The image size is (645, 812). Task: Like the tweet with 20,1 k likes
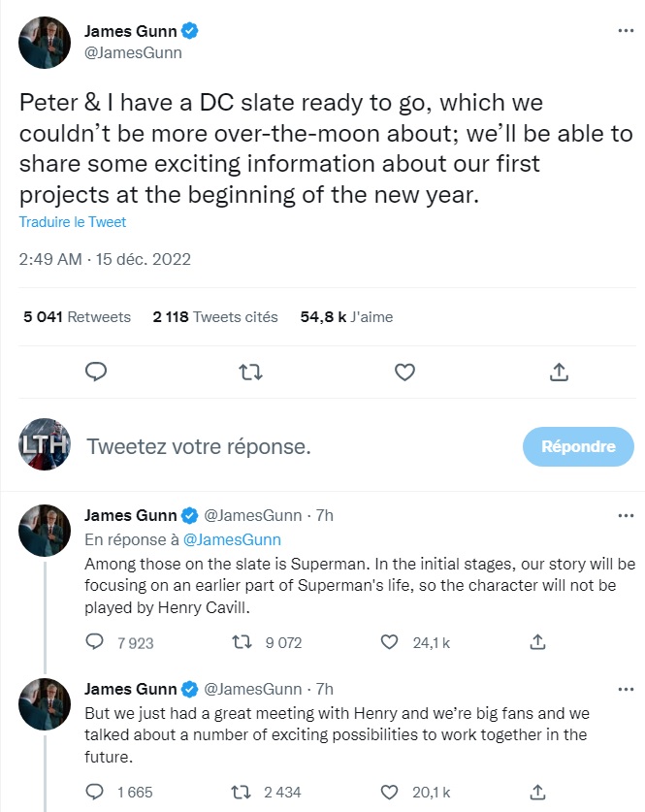pos(389,792)
